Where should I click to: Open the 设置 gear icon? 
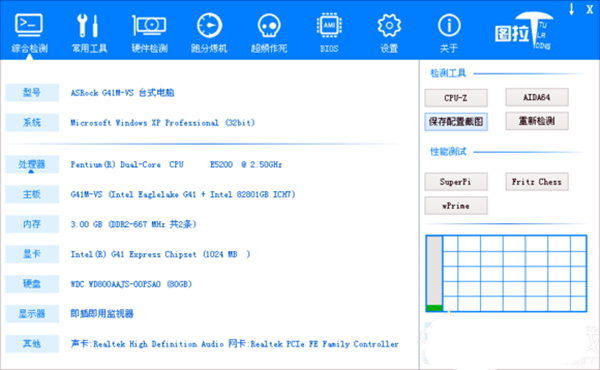click(389, 26)
